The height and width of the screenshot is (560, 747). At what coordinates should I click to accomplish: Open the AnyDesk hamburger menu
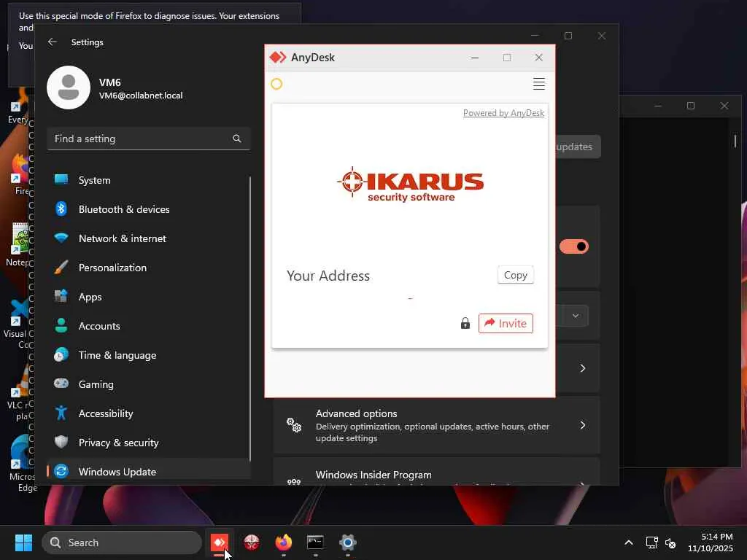[539, 84]
